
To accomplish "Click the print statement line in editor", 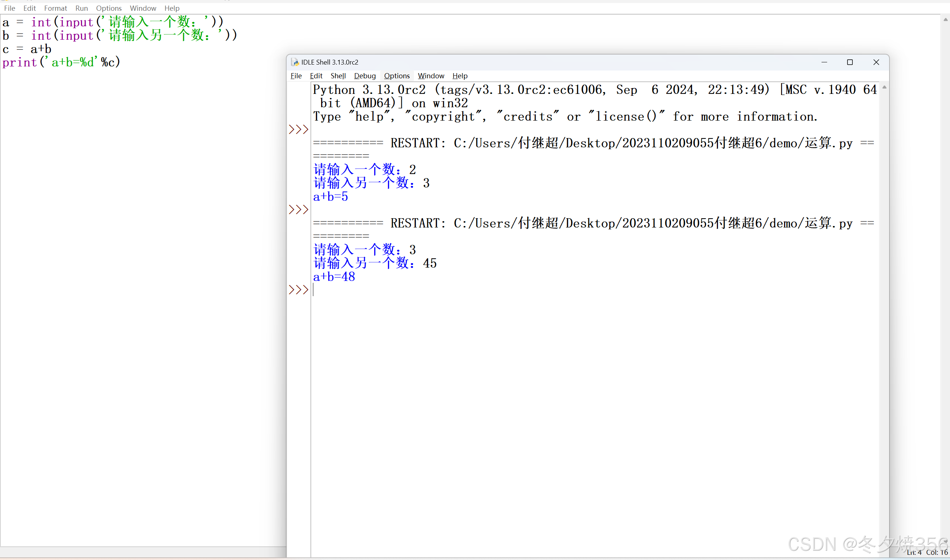I will point(61,62).
